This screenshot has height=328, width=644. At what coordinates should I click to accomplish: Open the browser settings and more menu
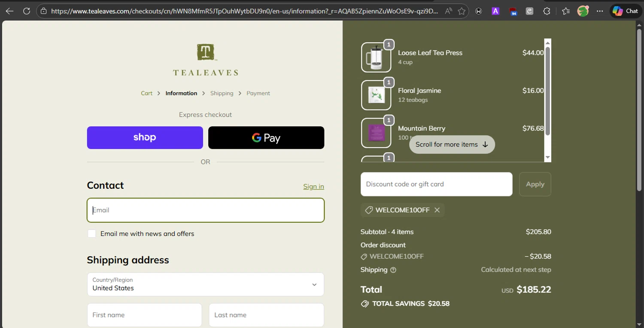600,11
